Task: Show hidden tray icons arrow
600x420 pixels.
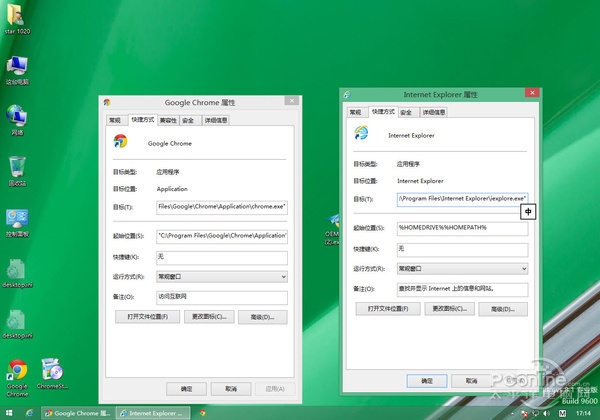Action: pyautogui.click(x=512, y=413)
